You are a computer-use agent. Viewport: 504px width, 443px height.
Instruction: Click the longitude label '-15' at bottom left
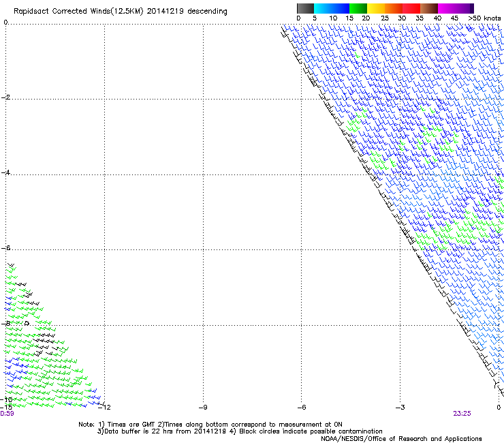[x=6, y=407]
